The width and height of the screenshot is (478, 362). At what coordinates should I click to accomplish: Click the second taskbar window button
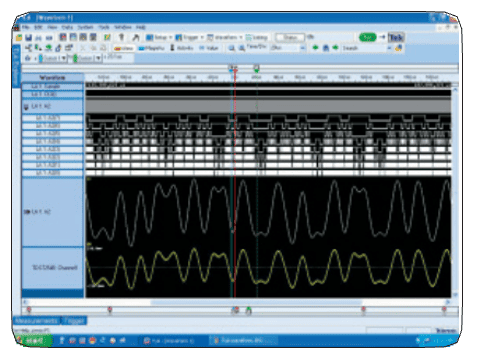click(x=243, y=341)
